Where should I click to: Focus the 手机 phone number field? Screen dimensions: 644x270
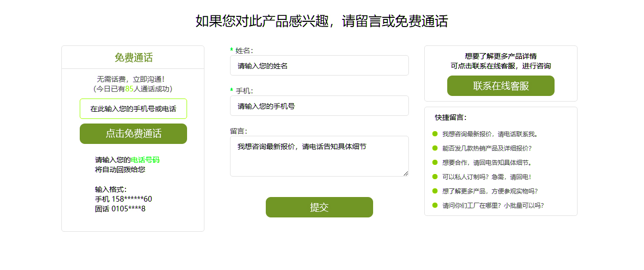[319, 106]
